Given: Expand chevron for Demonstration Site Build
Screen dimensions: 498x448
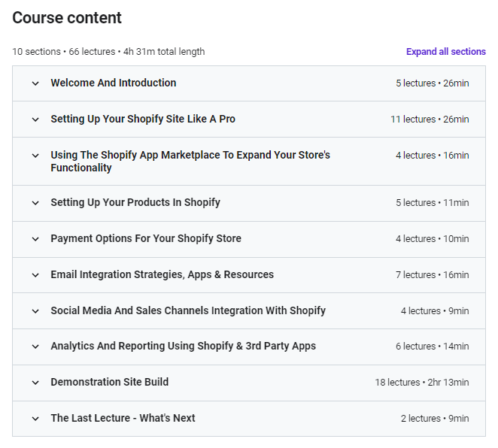Looking at the screenshot, I should (35, 383).
